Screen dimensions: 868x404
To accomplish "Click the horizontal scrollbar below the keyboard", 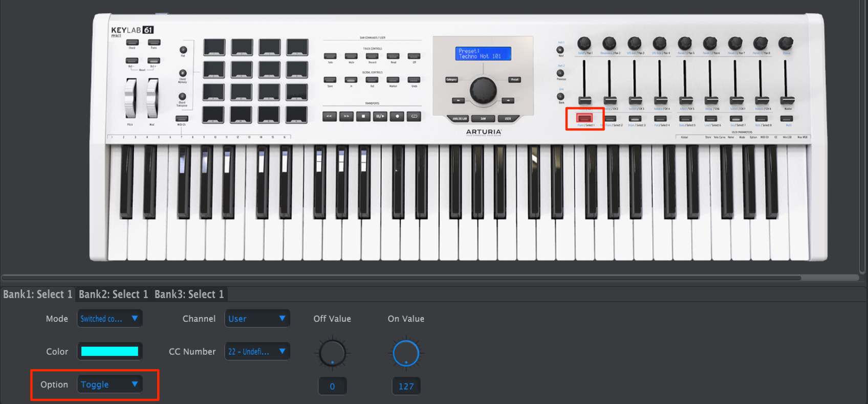I will (x=401, y=278).
